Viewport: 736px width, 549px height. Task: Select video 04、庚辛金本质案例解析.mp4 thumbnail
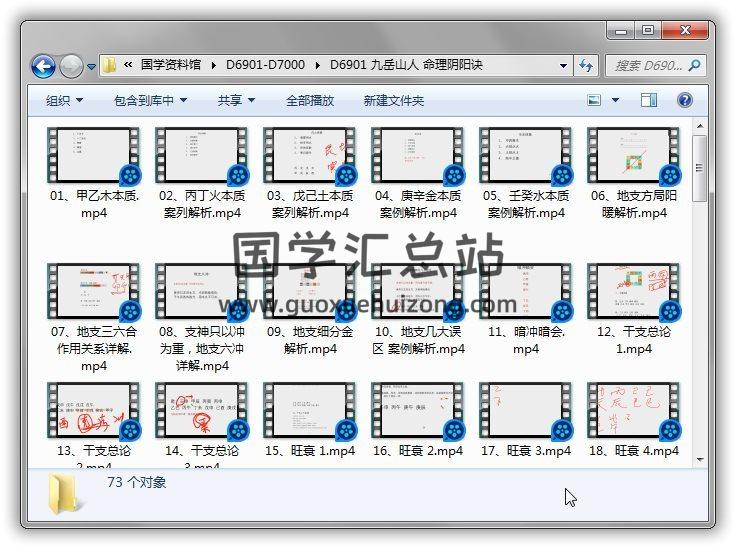[417, 155]
